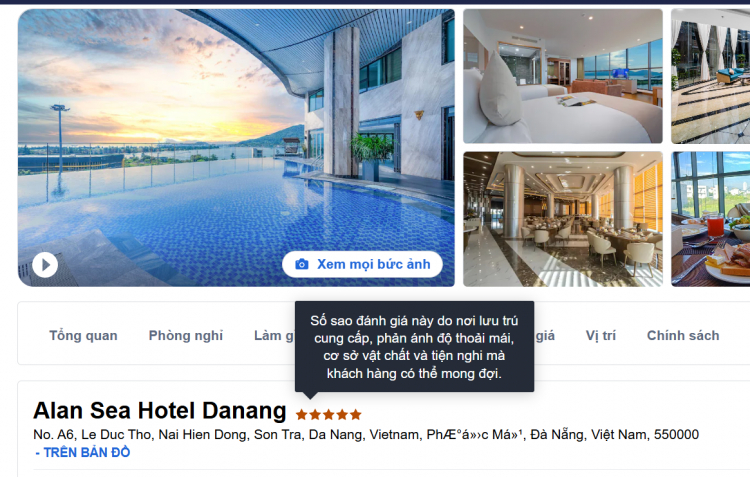Go to the Chính sách tab

tap(683, 335)
